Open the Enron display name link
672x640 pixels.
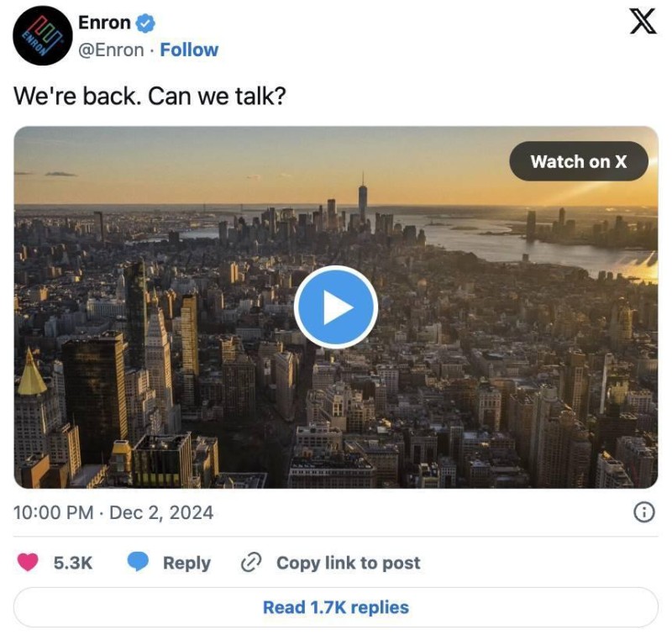pyautogui.click(x=105, y=23)
